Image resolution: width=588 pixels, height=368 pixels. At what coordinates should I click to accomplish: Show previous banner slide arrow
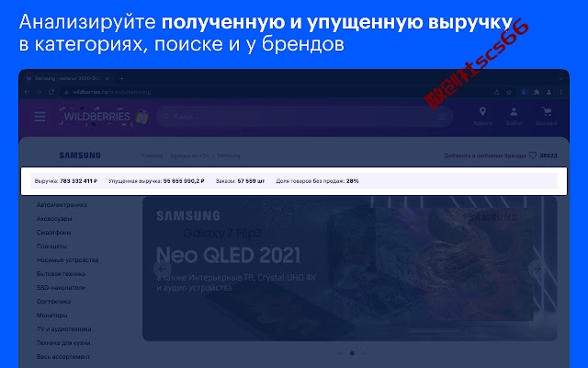click(x=163, y=269)
